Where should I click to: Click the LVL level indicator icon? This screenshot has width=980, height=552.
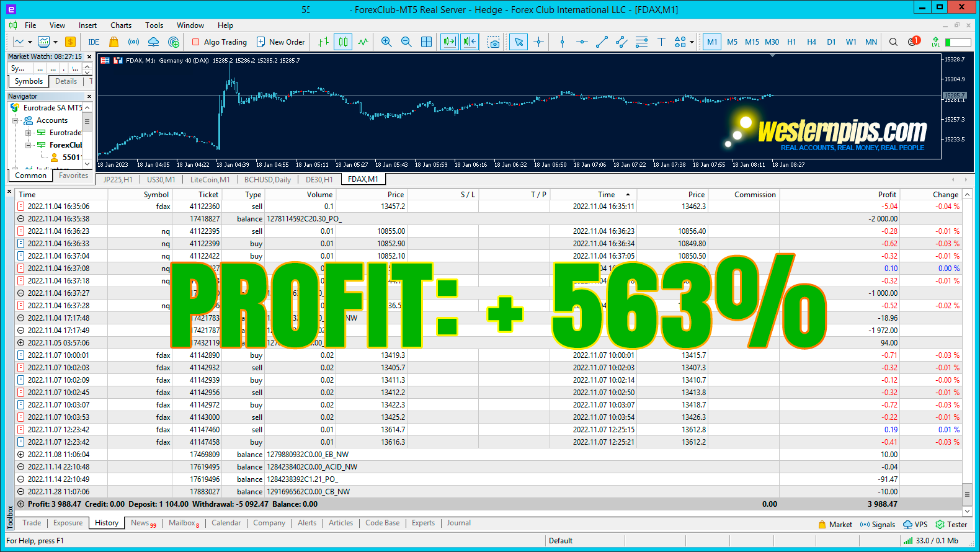(x=935, y=42)
